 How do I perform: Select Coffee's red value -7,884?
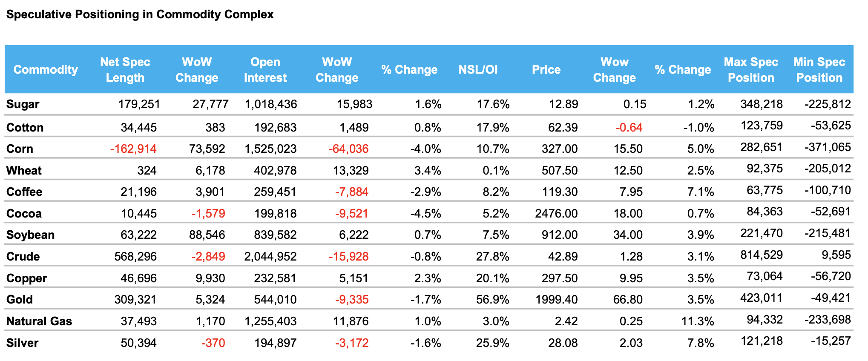tap(352, 192)
